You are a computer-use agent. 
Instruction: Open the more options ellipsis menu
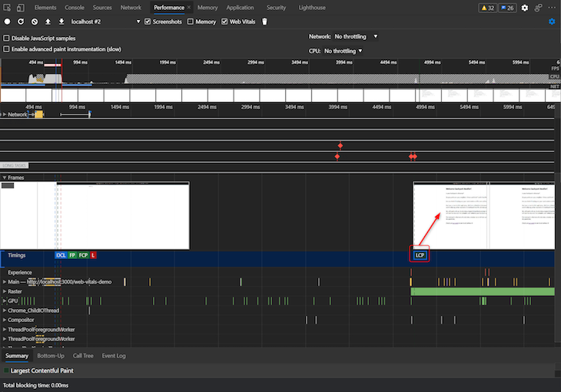[552, 8]
